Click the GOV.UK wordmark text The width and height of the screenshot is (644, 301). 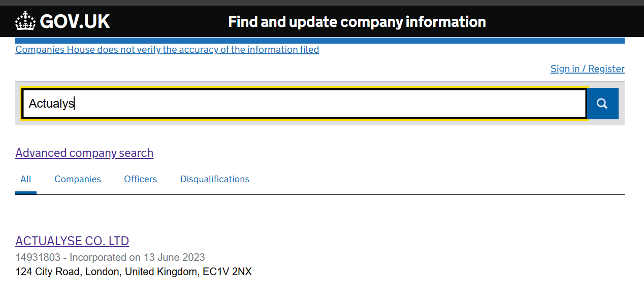(x=75, y=22)
